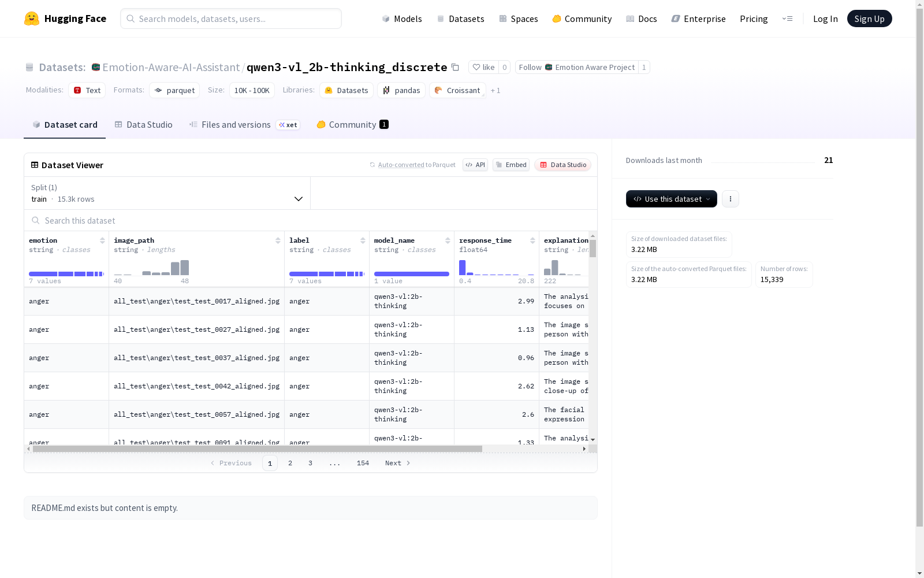924x578 pixels.
Task: Open Spaces in the top navigation
Action: 519,18
